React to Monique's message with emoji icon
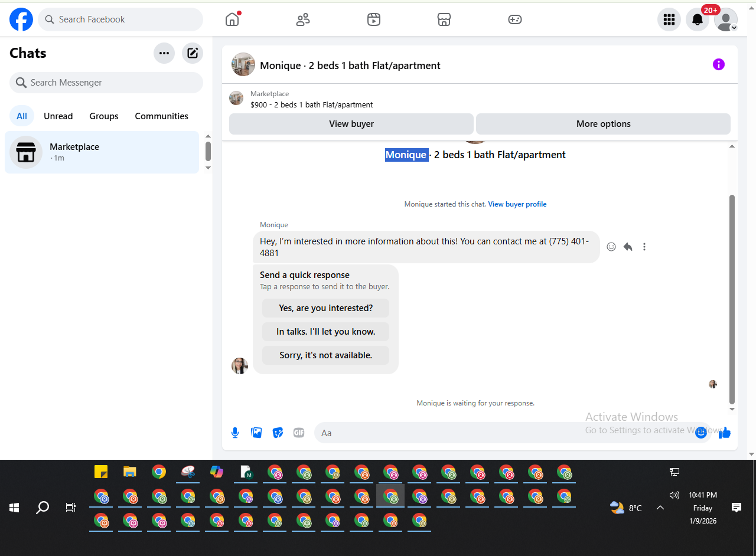 [x=611, y=247]
